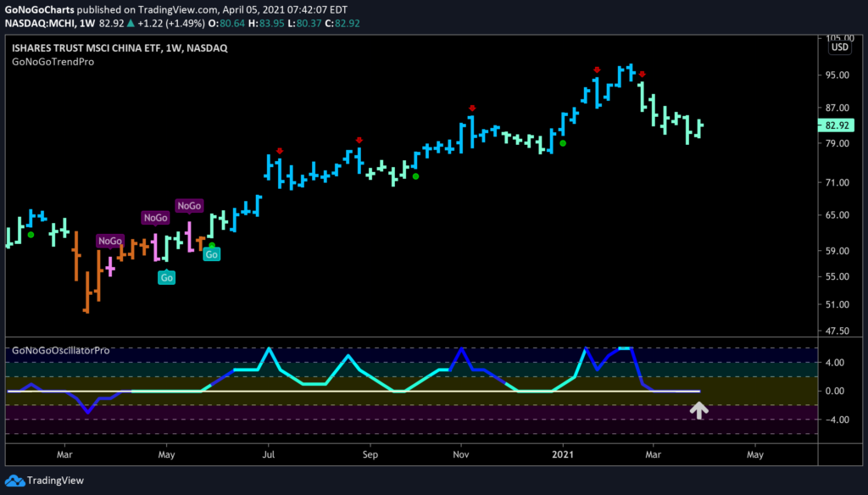This screenshot has width=868, height=495.
Task: Click the TradingView cloud logo icon
Action: (x=15, y=480)
